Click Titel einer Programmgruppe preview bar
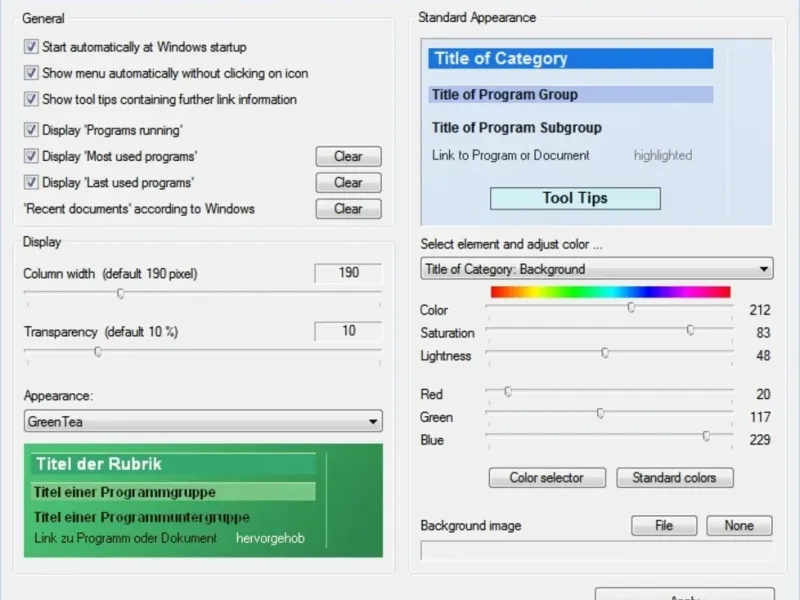 click(172, 492)
